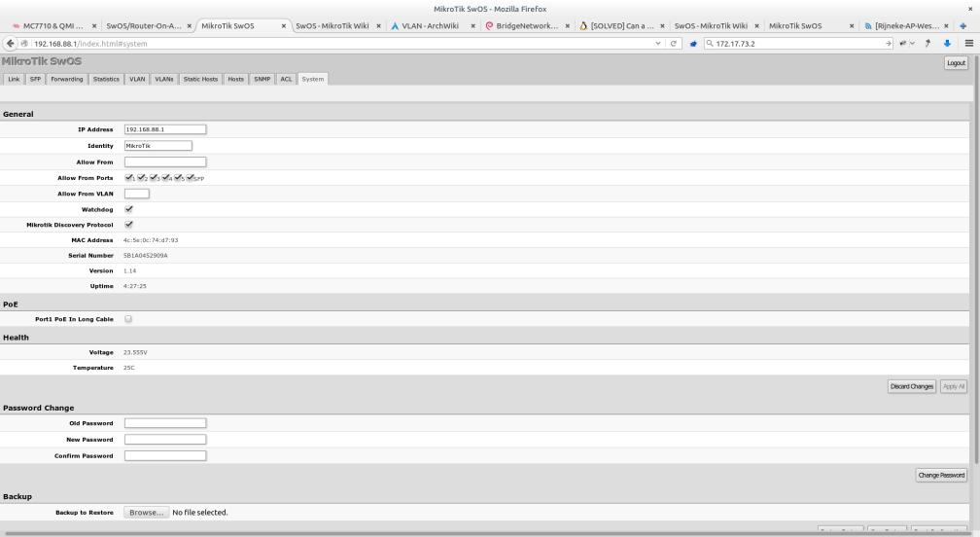Switch to the Statistics tab
This screenshot has width=980, height=537.
pyautogui.click(x=106, y=79)
